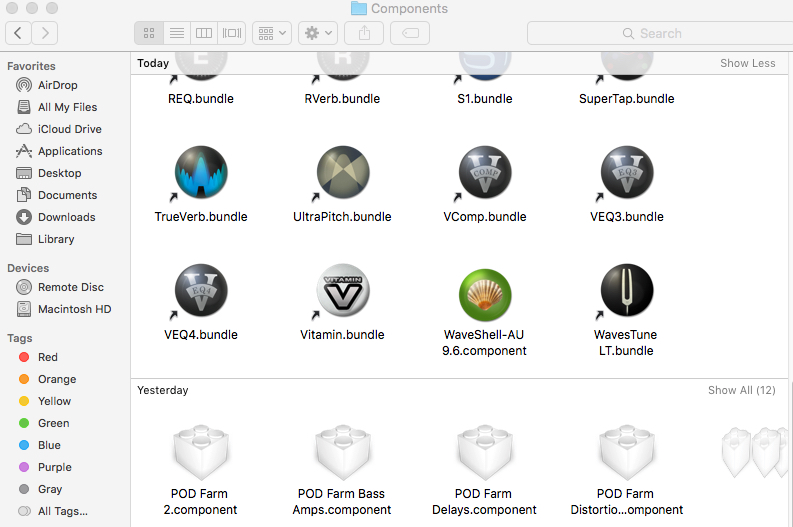
Task: Click the Components folder title icon
Action: click(x=359, y=8)
